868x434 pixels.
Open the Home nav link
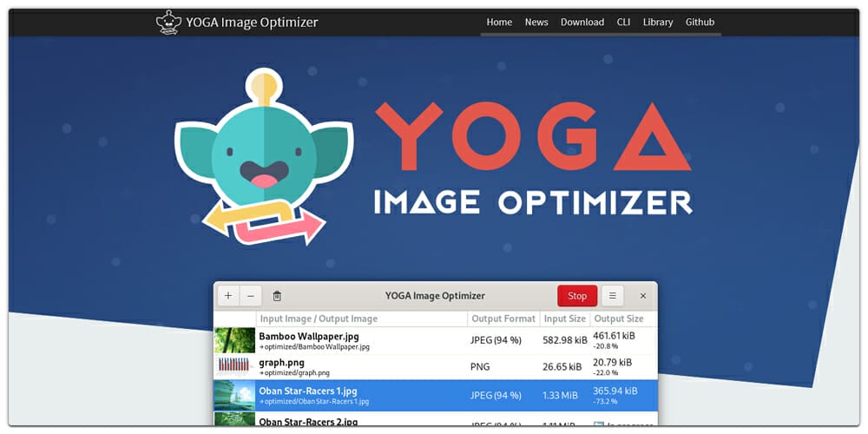click(x=499, y=23)
